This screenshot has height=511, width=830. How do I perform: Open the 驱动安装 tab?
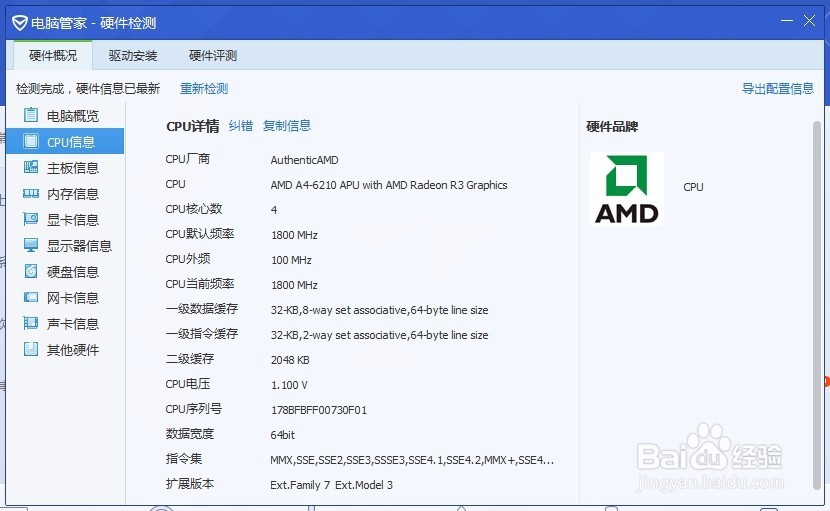click(x=133, y=56)
